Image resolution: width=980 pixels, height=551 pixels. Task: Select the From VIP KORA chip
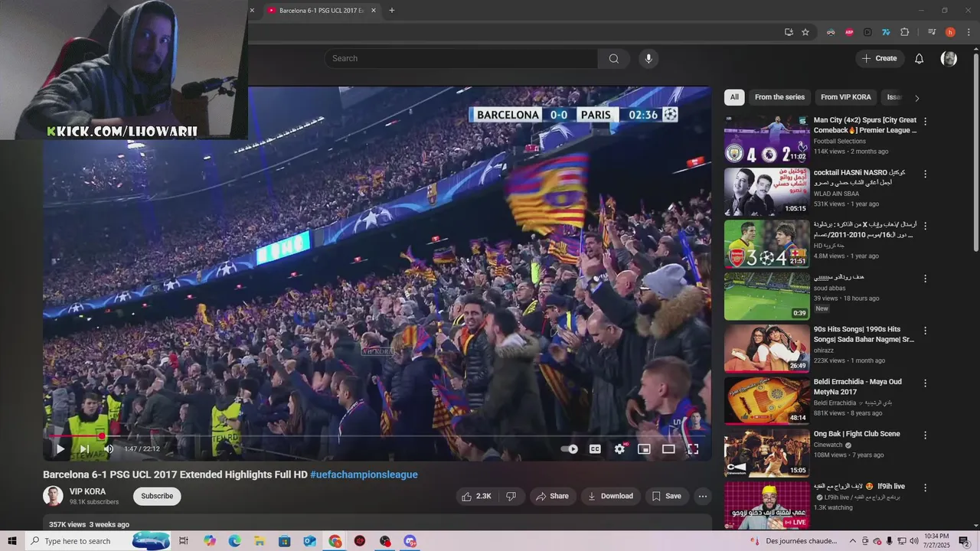(846, 97)
